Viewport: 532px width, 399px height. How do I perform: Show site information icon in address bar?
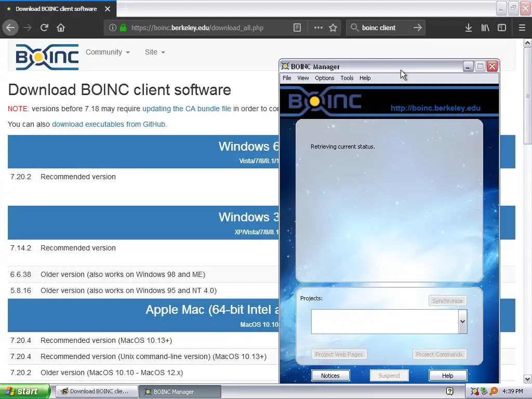(x=113, y=28)
